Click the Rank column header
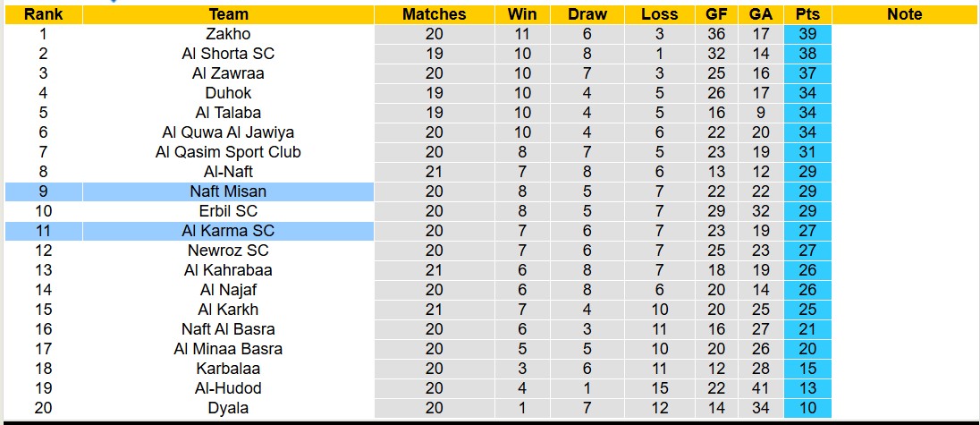 pos(43,14)
